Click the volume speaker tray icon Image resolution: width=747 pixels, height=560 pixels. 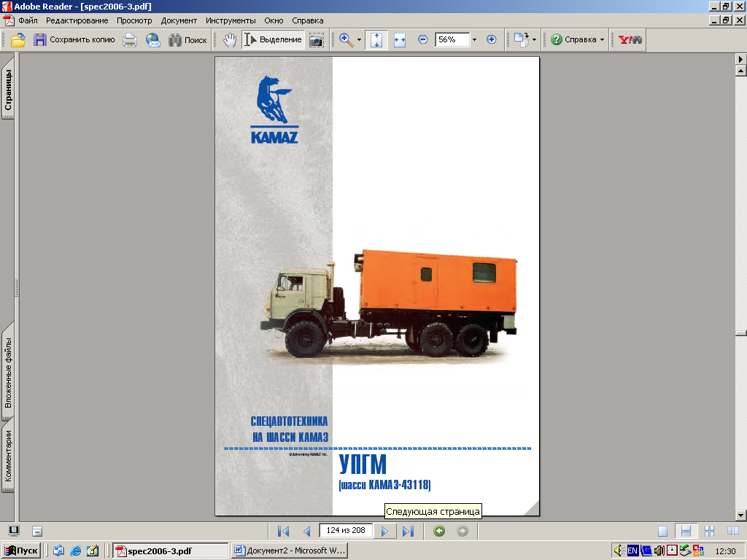point(619,551)
